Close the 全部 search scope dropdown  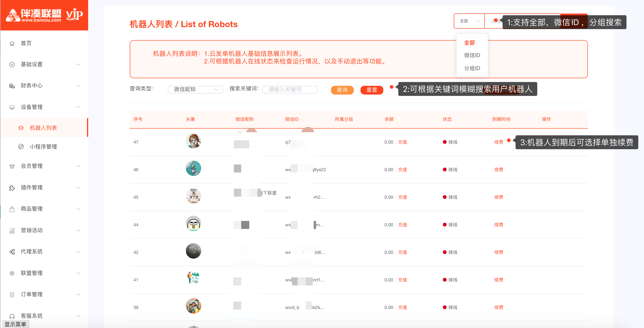click(469, 21)
